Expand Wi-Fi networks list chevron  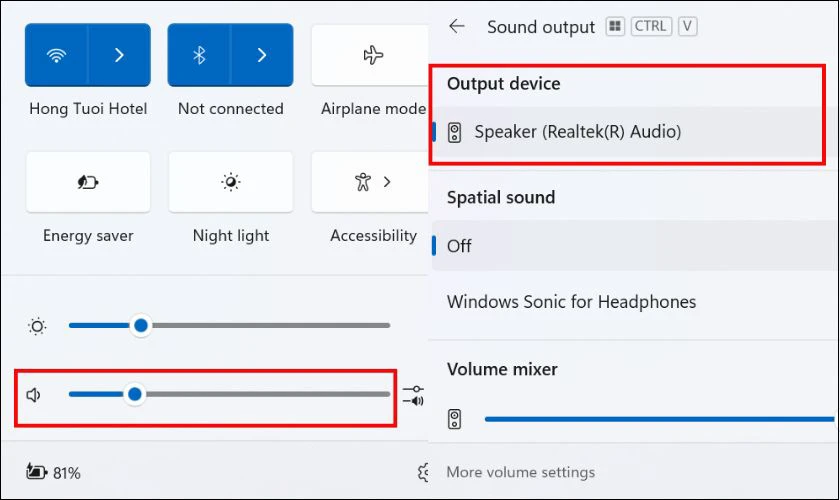click(119, 55)
